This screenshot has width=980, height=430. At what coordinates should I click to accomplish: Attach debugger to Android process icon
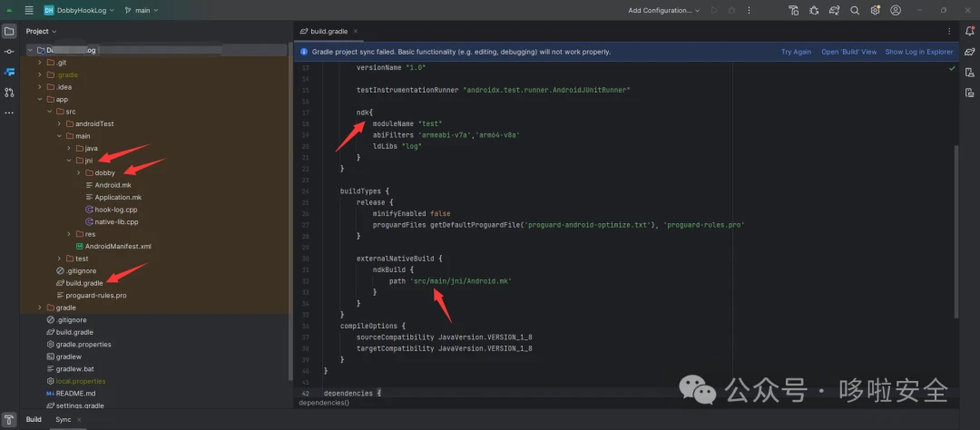(814, 10)
